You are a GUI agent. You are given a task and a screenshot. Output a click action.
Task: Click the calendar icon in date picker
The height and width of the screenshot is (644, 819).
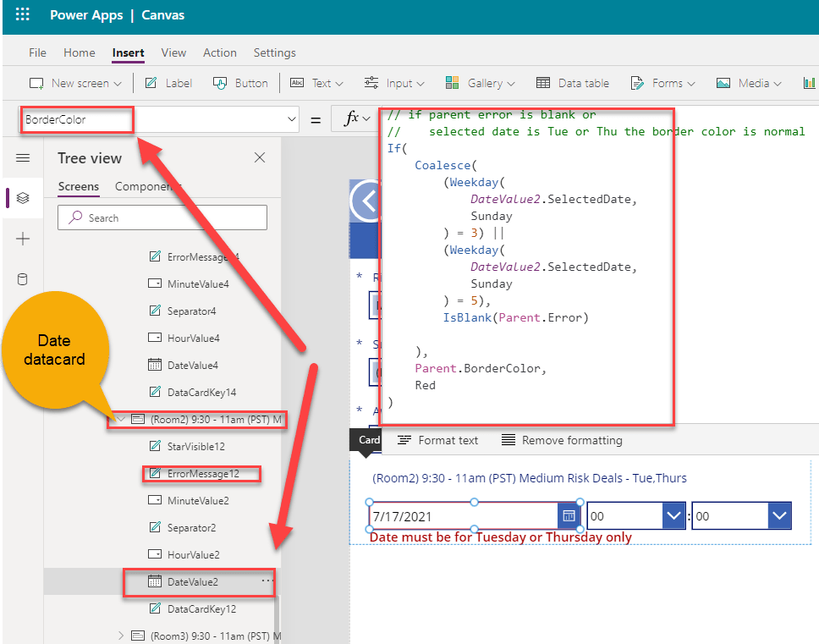[569, 515]
